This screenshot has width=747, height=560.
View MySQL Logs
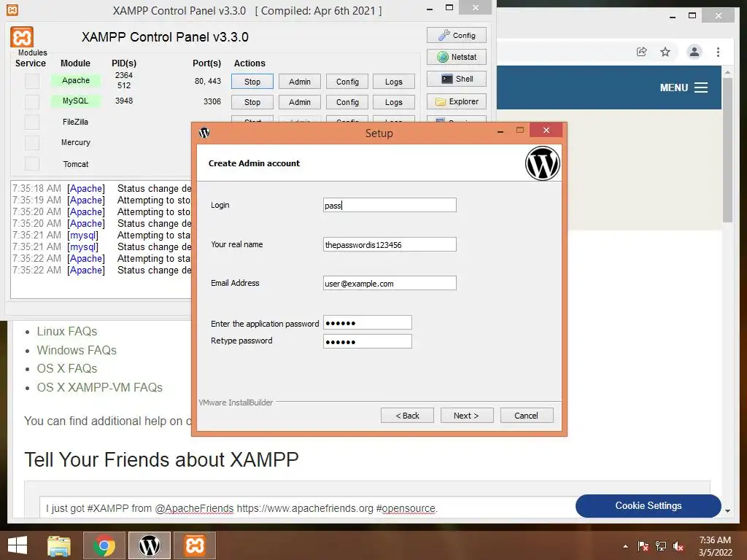pyautogui.click(x=393, y=102)
